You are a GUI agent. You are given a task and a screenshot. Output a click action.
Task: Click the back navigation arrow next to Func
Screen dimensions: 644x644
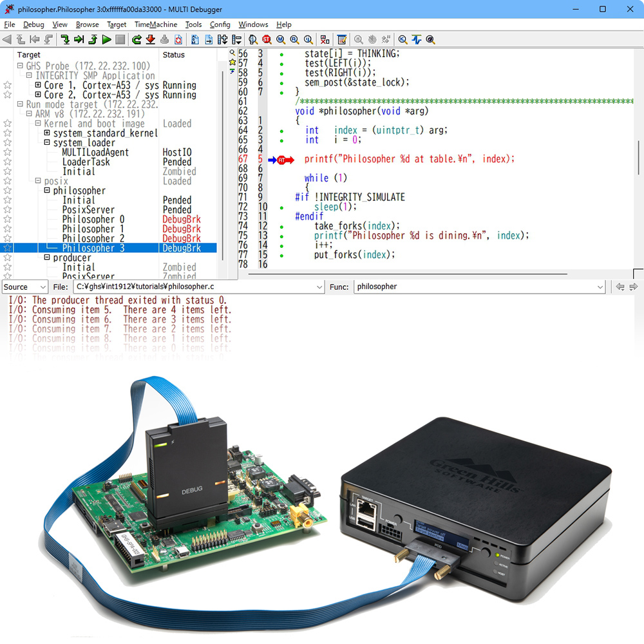click(x=620, y=287)
